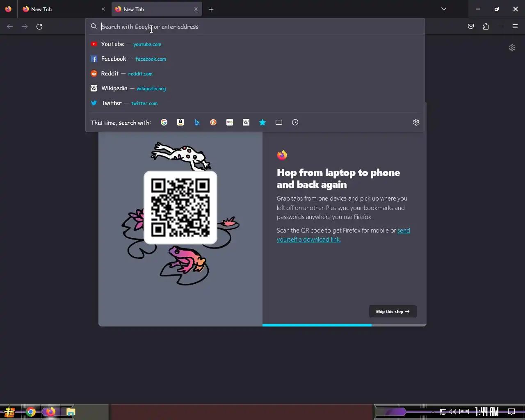
Task: Reload the current page
Action: click(39, 27)
